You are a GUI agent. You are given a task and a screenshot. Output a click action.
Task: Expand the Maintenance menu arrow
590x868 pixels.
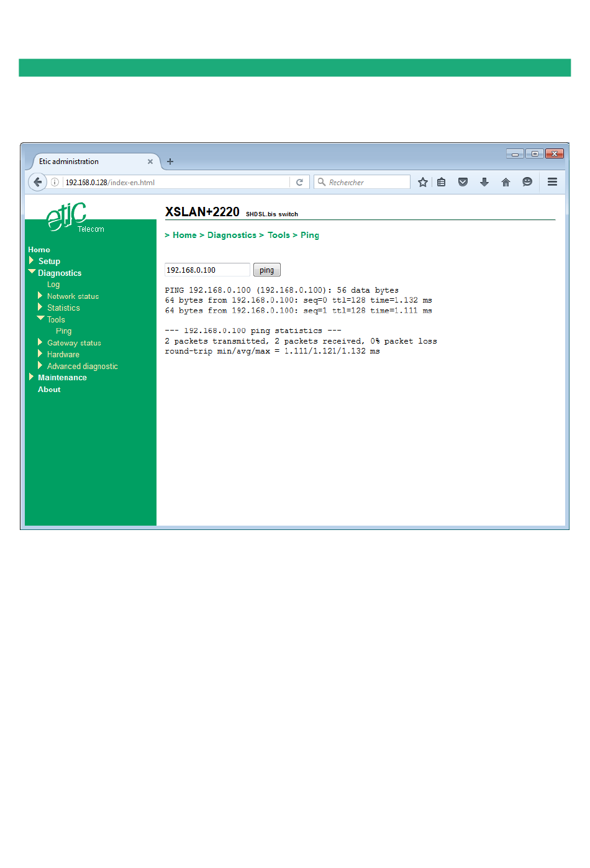pyautogui.click(x=31, y=377)
